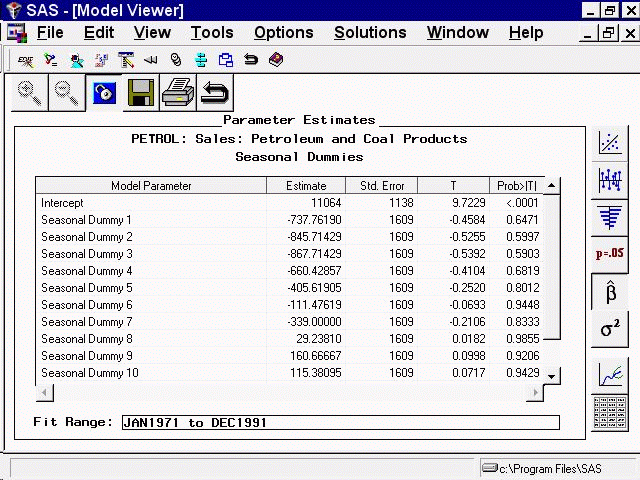The image size is (640, 480).
Task: Open the Window menu
Action: (458, 33)
